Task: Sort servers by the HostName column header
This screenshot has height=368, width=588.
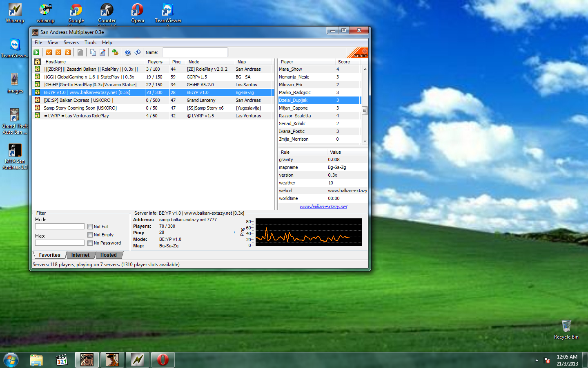Action: (93, 62)
